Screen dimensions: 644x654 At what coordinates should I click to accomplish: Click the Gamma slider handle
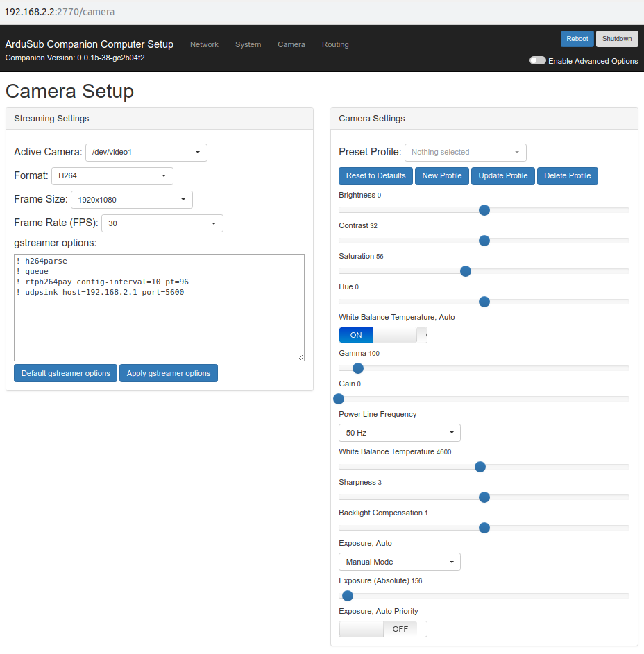click(x=357, y=368)
